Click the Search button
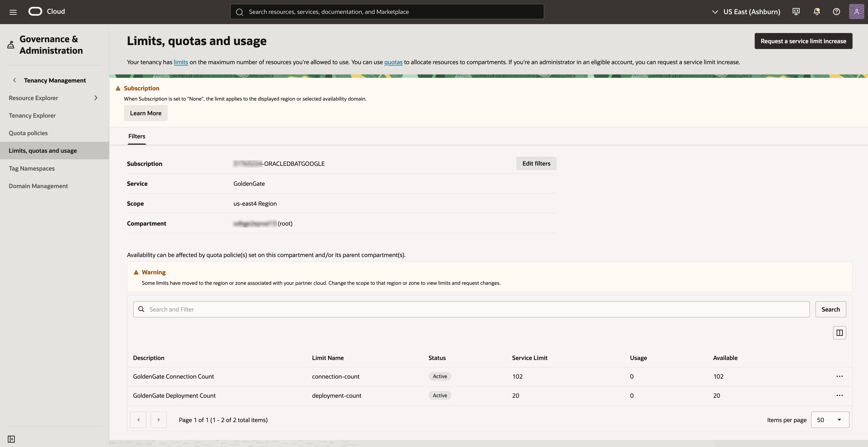The height and width of the screenshot is (447, 868). [831, 309]
